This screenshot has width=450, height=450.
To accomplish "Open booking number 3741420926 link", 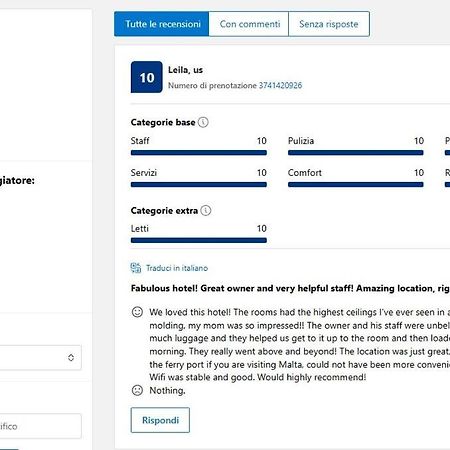I will [280, 85].
